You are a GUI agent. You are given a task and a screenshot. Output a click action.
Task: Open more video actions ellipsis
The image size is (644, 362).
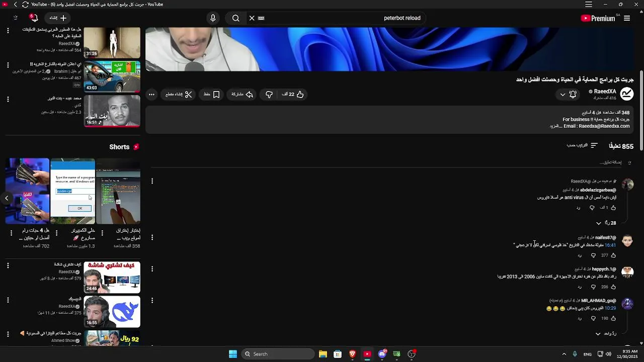tap(151, 95)
